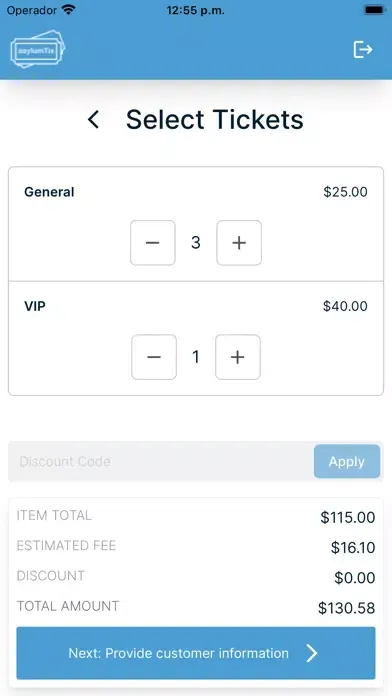Tap the General ticket quantity value 3
The height and width of the screenshot is (696, 392).
[196, 243]
